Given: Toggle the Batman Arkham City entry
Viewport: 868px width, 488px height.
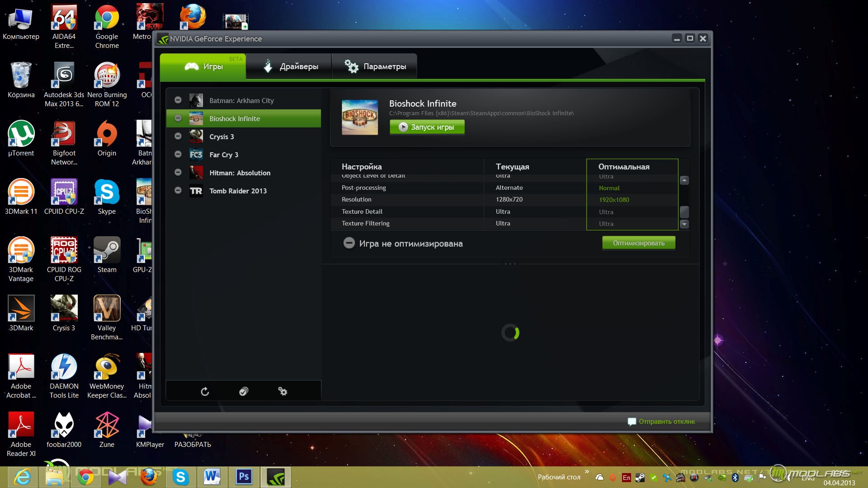Looking at the screenshot, I should [178, 100].
